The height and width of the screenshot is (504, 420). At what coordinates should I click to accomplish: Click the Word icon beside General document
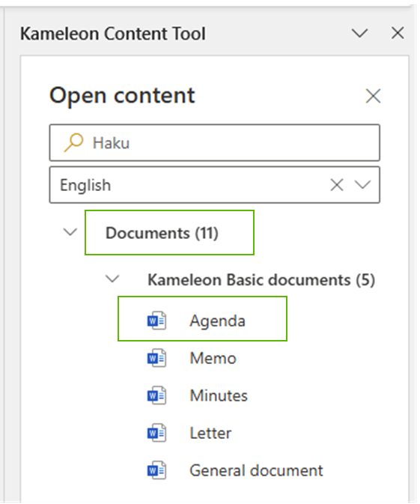(156, 470)
